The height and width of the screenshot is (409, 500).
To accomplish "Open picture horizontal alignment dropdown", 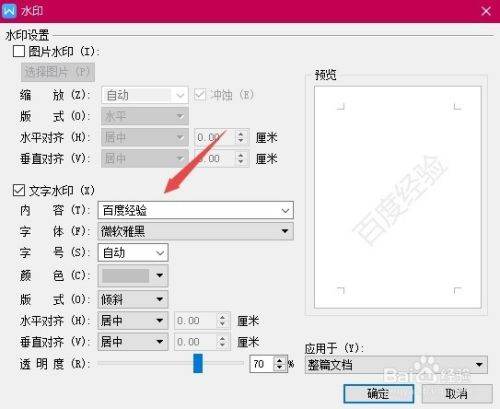I will [x=145, y=137].
